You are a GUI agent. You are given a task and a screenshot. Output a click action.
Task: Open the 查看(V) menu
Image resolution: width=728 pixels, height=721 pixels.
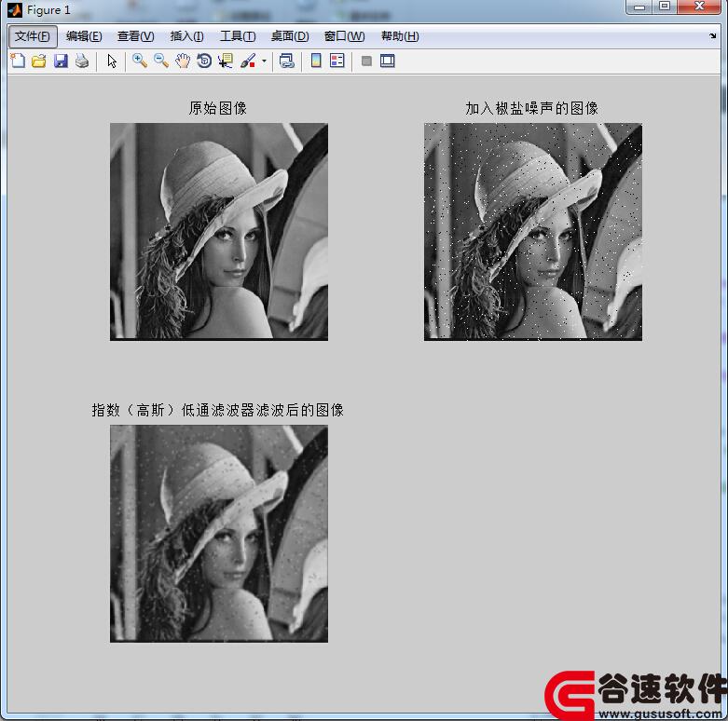[x=135, y=36]
